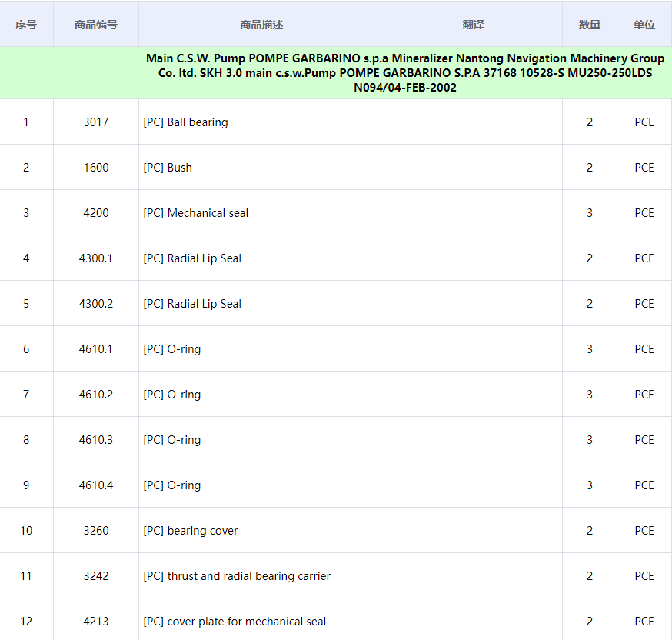The width and height of the screenshot is (672, 640).
Task: Select serial number 7 beside code 4610.2
Action: click(26, 395)
